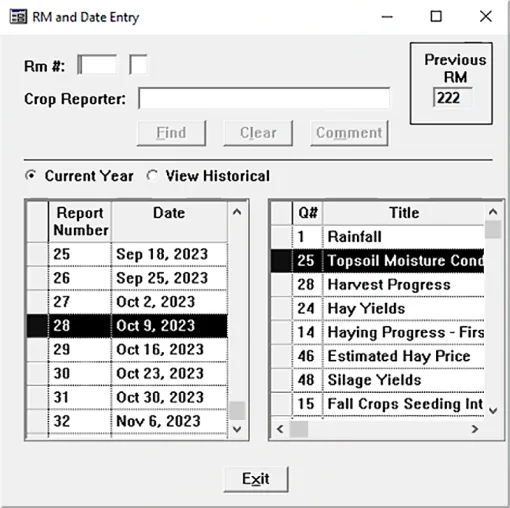Select the Current Year radio button

click(x=31, y=175)
